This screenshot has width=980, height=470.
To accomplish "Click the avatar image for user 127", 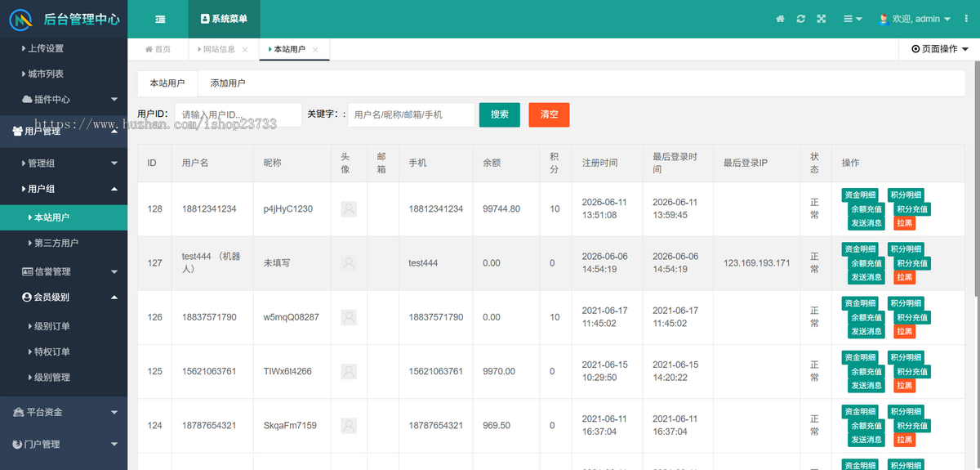I will point(349,263).
